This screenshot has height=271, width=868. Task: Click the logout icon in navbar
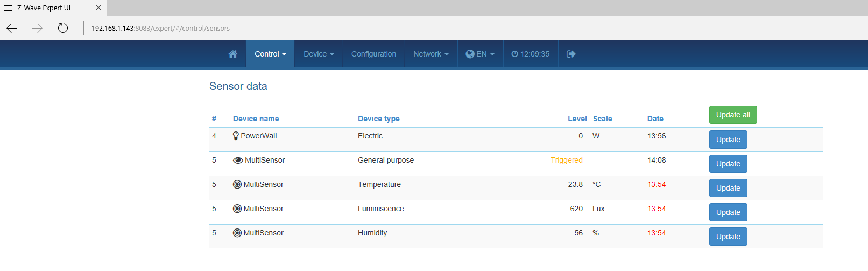(571, 54)
